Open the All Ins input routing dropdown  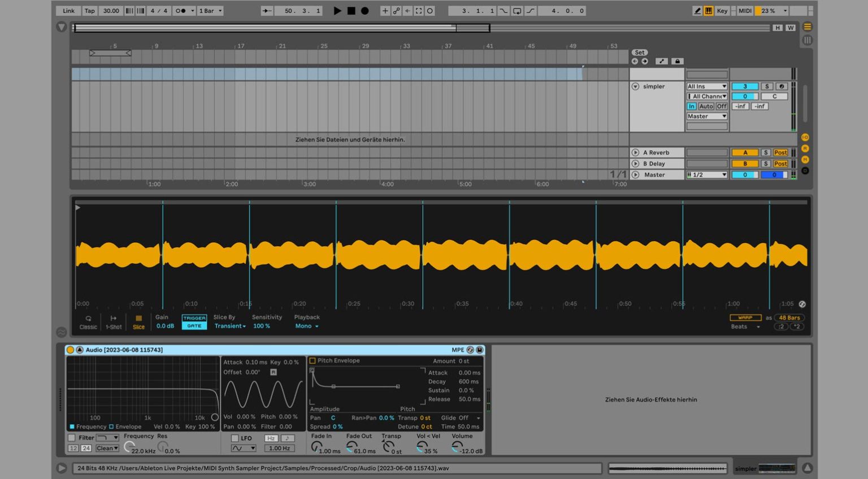(x=706, y=86)
